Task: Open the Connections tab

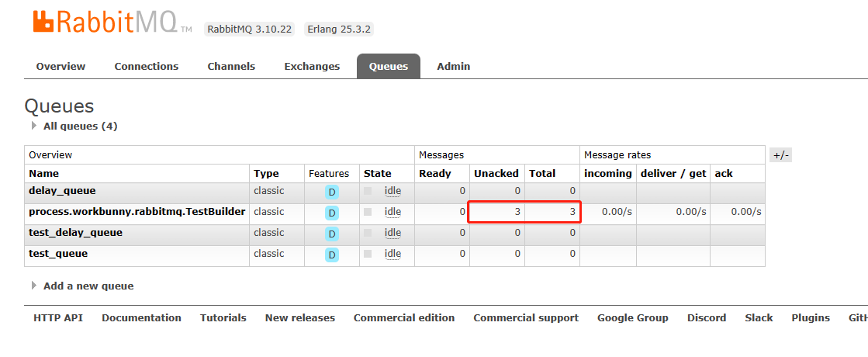Action: click(146, 67)
